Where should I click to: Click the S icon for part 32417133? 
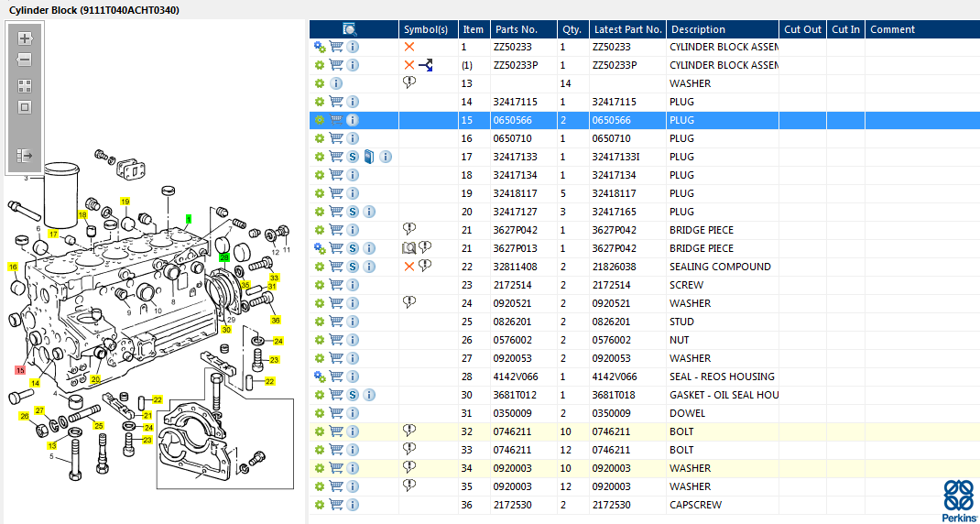(353, 157)
